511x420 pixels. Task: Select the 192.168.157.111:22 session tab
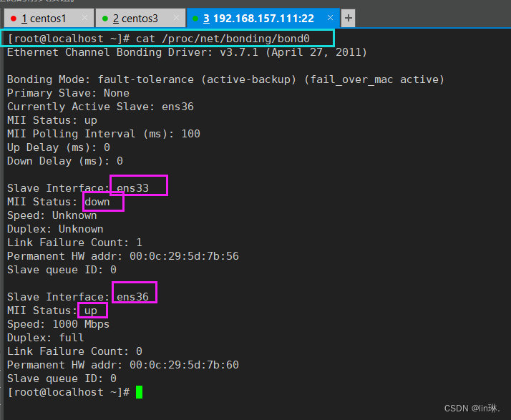pos(263,19)
